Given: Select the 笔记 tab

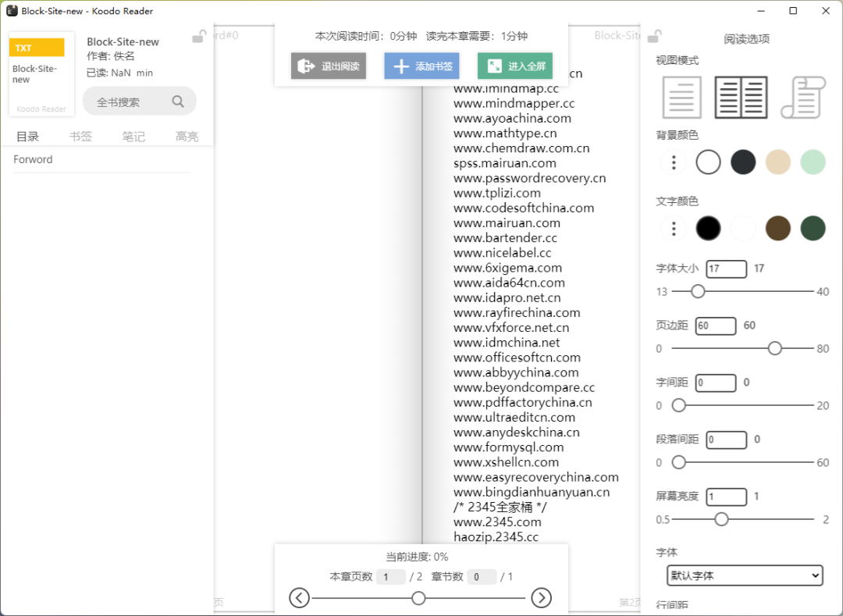Looking at the screenshot, I should (x=133, y=136).
